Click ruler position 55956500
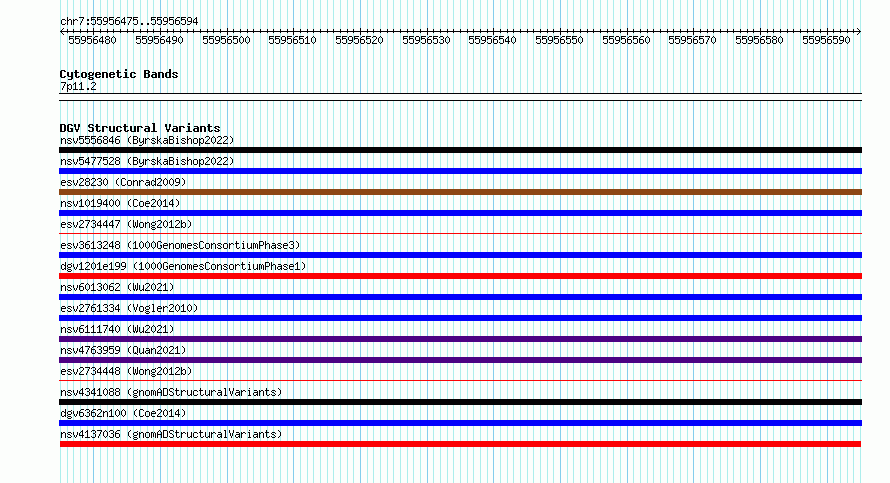This screenshot has width=890, height=483. click(226, 40)
